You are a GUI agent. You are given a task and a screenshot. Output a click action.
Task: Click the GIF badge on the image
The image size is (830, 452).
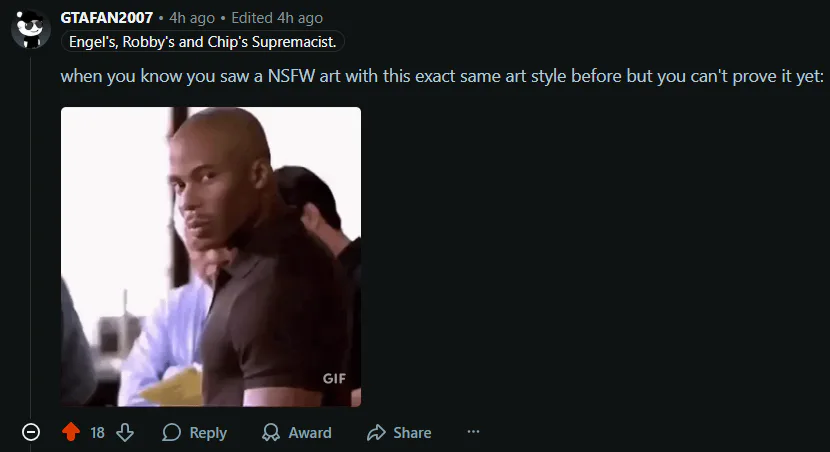pos(334,378)
